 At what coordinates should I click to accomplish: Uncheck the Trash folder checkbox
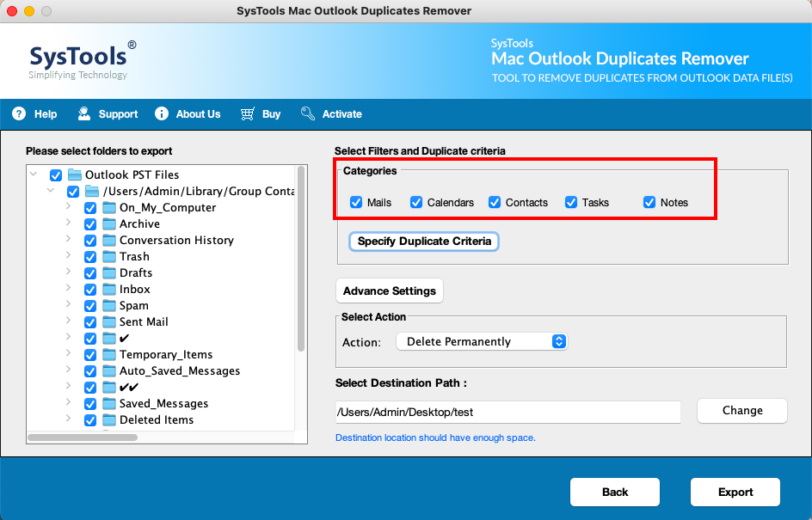pos(90,257)
